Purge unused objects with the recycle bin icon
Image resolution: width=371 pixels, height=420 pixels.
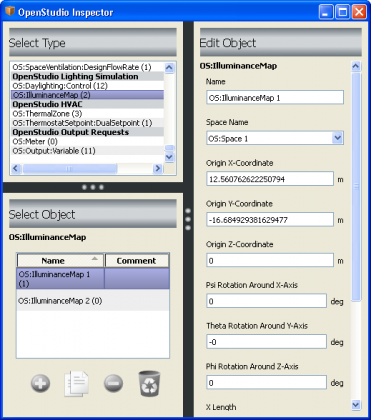149,383
